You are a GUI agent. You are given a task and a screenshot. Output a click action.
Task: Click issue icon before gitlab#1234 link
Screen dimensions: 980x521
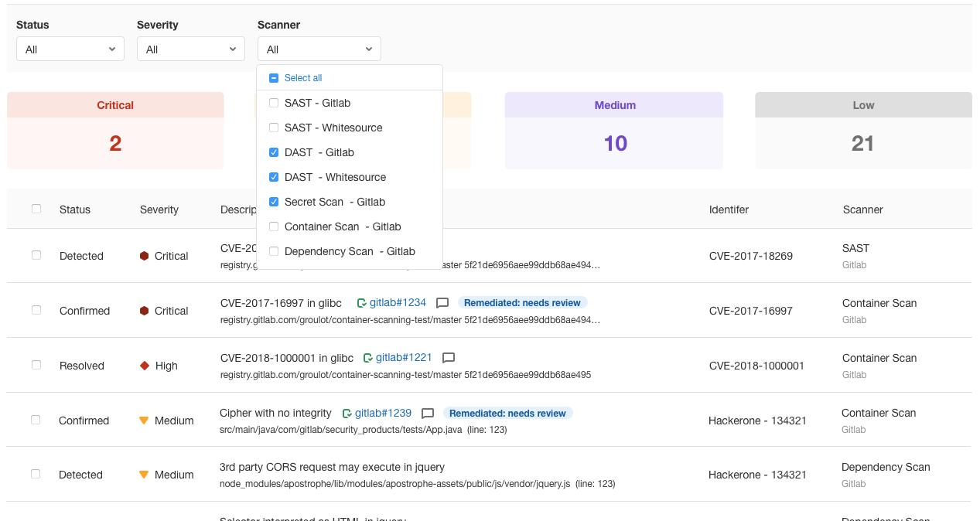click(x=361, y=303)
